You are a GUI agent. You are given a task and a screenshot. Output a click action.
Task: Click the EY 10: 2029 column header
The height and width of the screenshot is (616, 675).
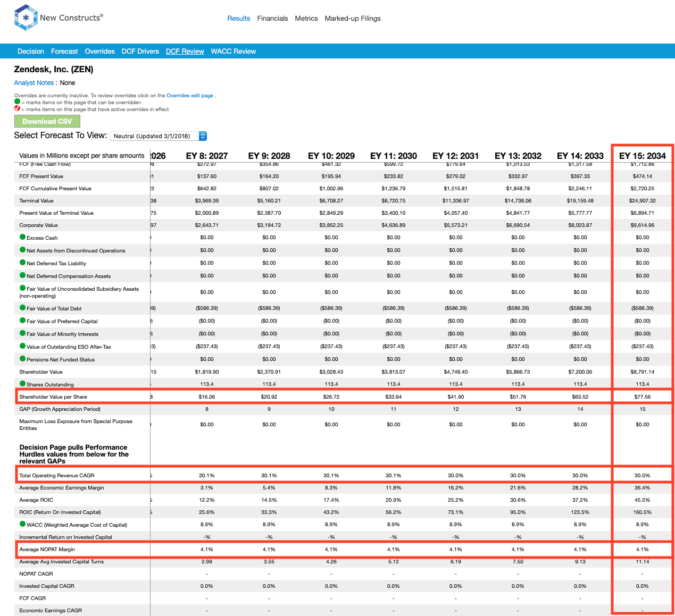tap(331, 156)
